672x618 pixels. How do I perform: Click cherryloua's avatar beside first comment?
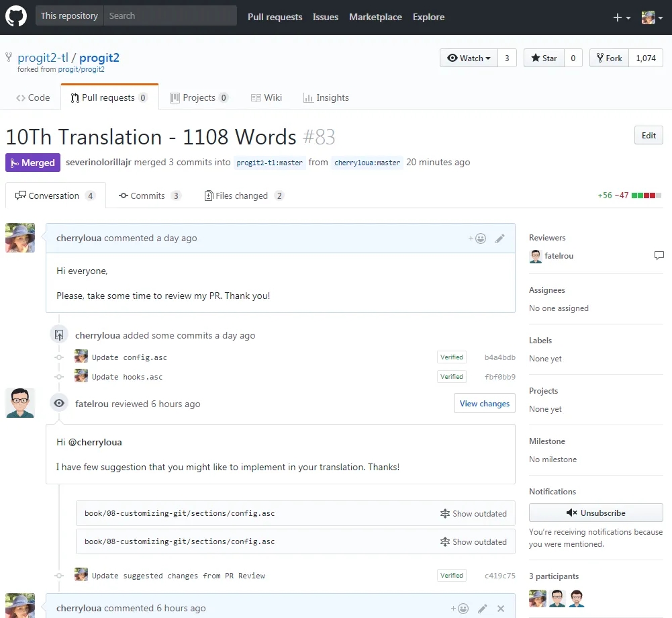[x=20, y=238]
